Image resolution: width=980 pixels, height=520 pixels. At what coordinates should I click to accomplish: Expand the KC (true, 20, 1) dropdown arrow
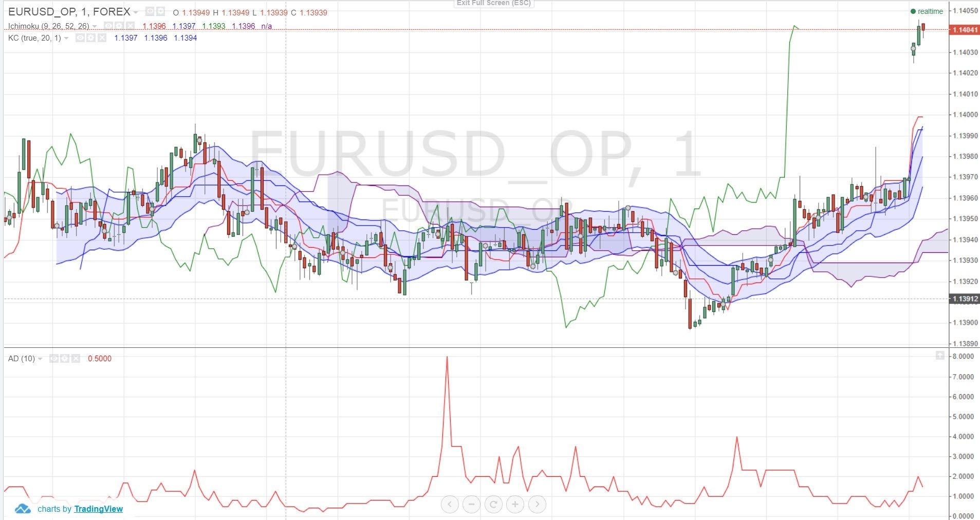(66, 38)
